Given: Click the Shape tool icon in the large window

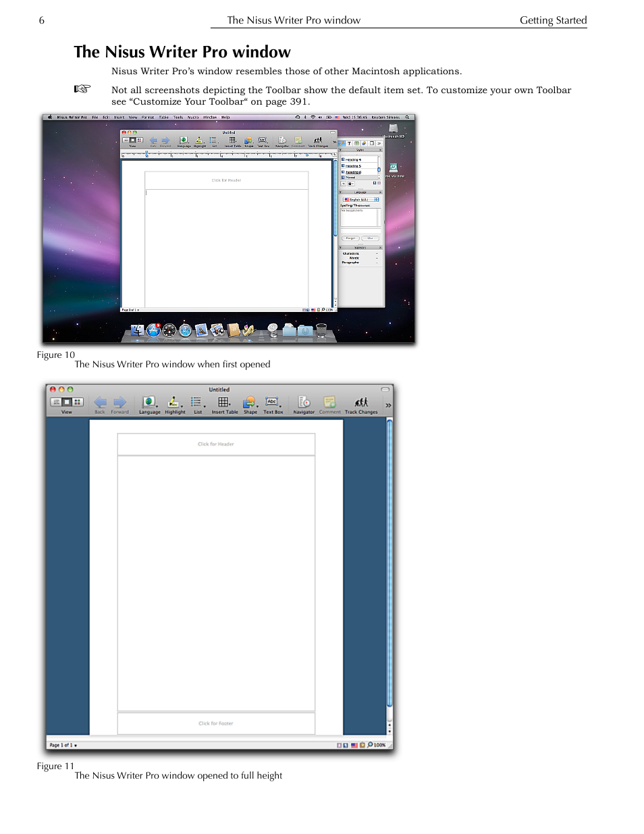Looking at the screenshot, I should point(250,402).
